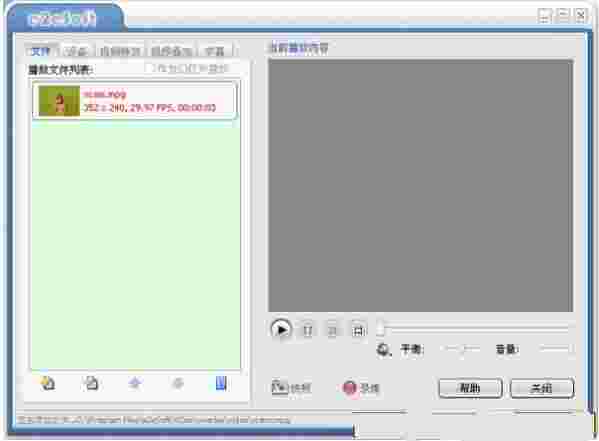Open the third tab in the tab row
The width and height of the screenshot is (599, 441).
click(120, 51)
